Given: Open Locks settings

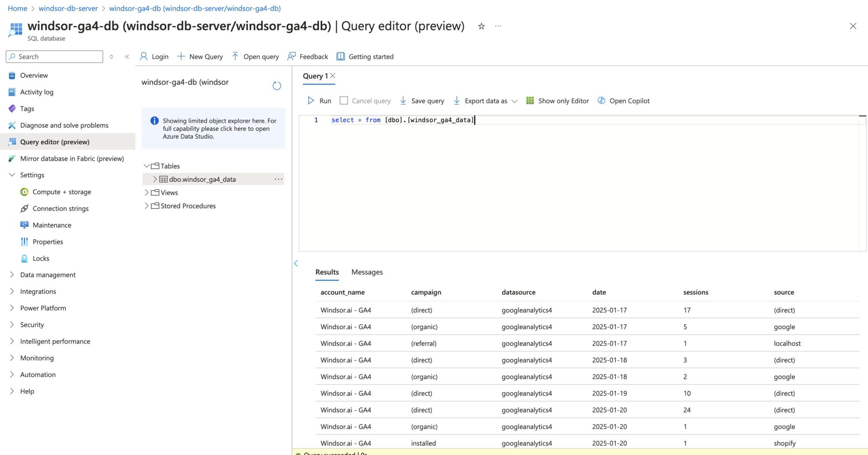Looking at the screenshot, I should point(41,258).
